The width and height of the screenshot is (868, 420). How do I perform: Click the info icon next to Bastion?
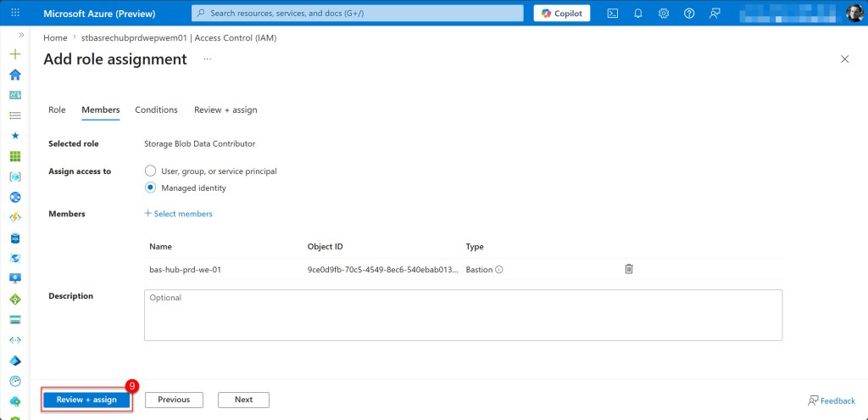pyautogui.click(x=499, y=270)
